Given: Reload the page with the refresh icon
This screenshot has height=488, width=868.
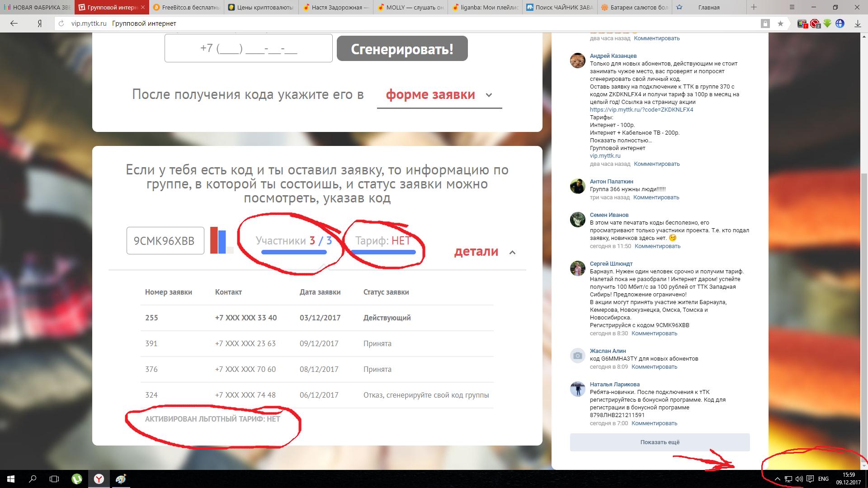Looking at the screenshot, I should click(62, 23).
